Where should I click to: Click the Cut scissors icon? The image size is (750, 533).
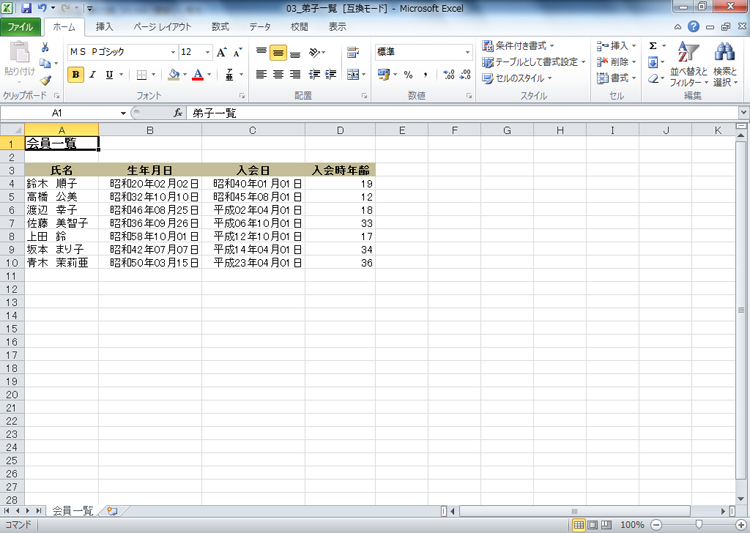point(45,47)
